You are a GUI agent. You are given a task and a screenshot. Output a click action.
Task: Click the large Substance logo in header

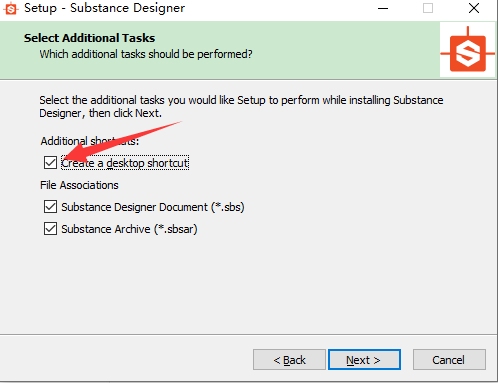[468, 50]
